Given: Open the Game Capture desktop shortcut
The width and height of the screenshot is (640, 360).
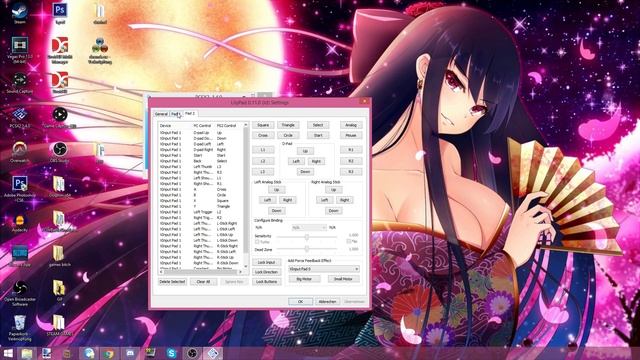Looking at the screenshot, I should click(60, 118).
